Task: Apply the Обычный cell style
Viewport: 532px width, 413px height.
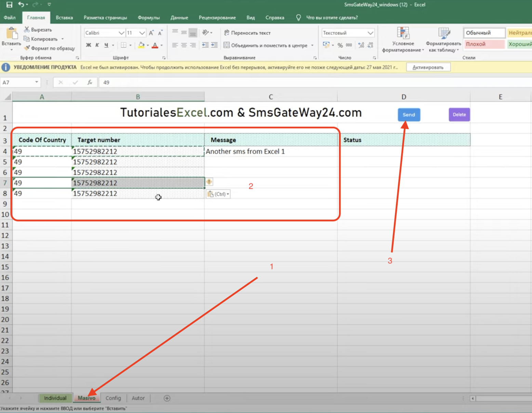Action: point(484,33)
